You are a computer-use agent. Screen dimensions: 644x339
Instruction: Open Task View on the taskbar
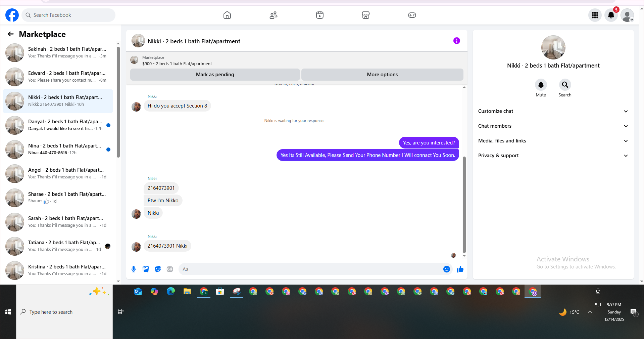coord(121,312)
